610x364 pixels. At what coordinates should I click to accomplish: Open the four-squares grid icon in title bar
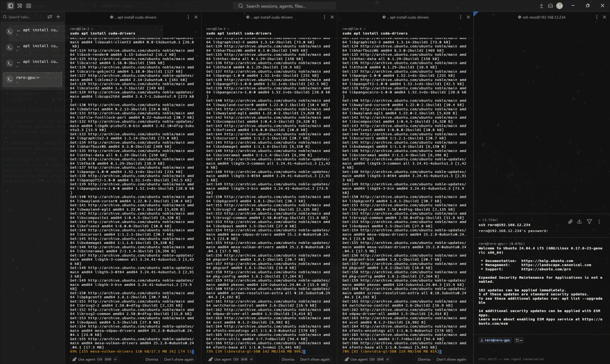coord(28,6)
